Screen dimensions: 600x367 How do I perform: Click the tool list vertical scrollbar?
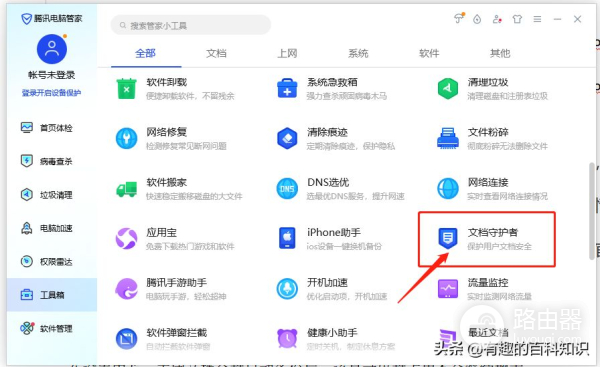pos(592,211)
